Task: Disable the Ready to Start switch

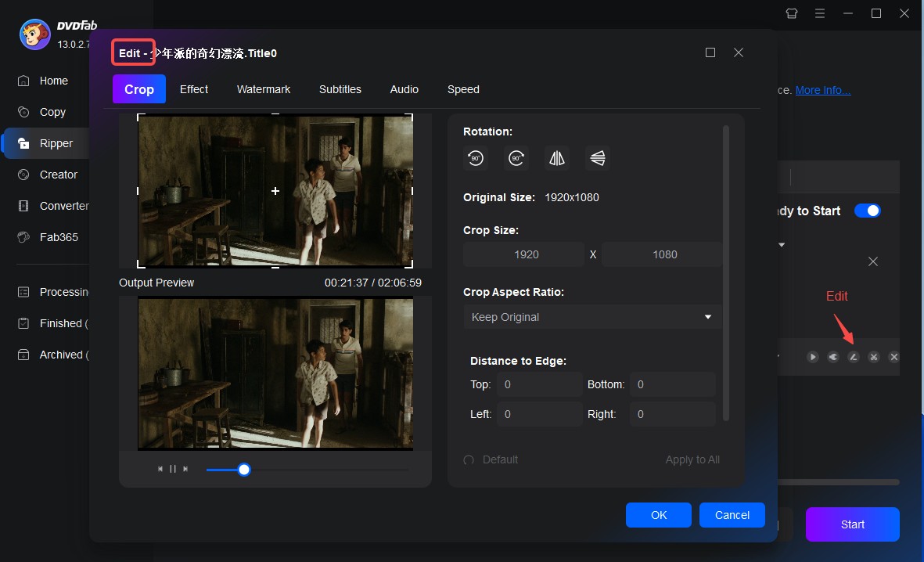Action: click(x=868, y=210)
